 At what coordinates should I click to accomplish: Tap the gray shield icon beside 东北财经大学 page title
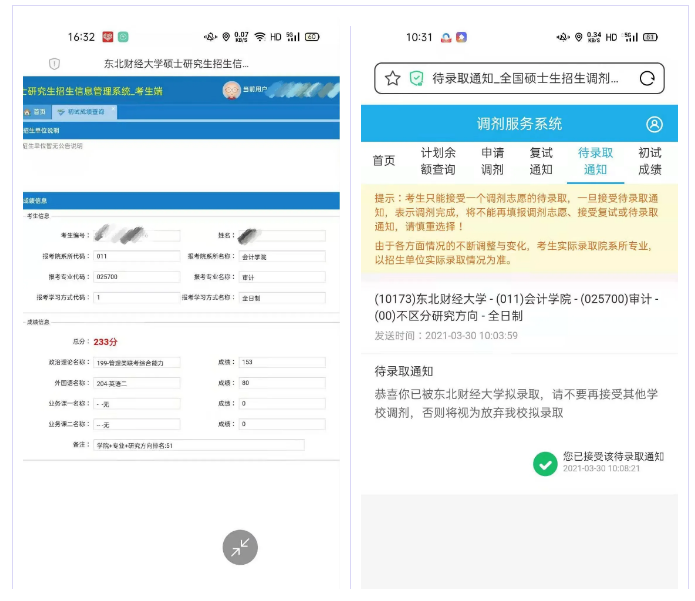54,64
